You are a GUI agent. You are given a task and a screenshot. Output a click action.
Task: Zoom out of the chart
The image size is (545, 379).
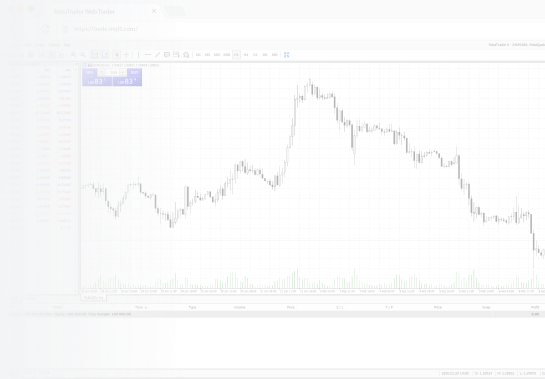[x=83, y=55]
